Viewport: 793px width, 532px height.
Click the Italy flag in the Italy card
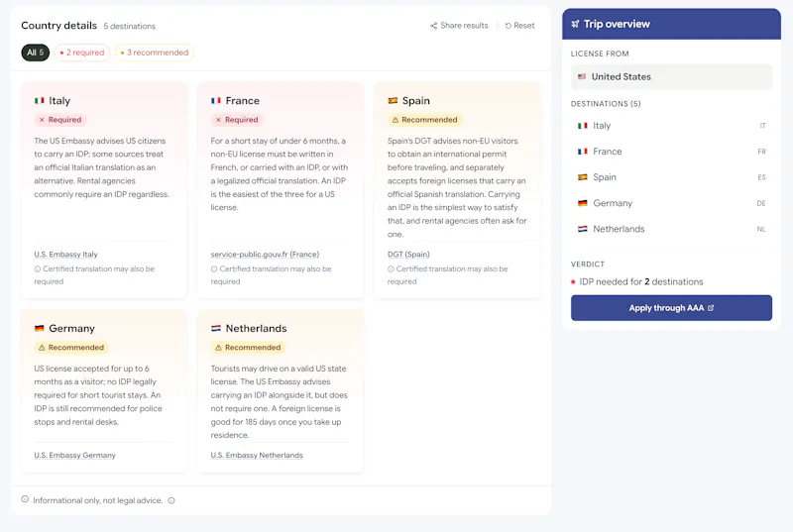coord(40,100)
